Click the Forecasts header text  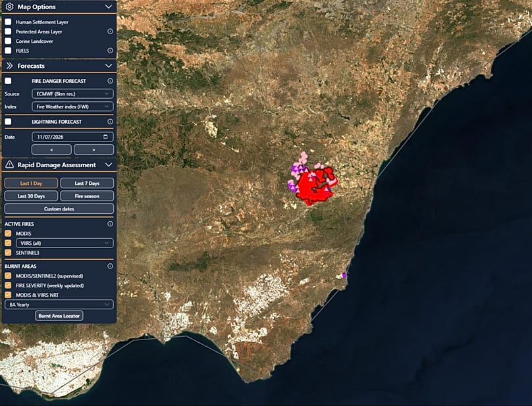pos(31,66)
